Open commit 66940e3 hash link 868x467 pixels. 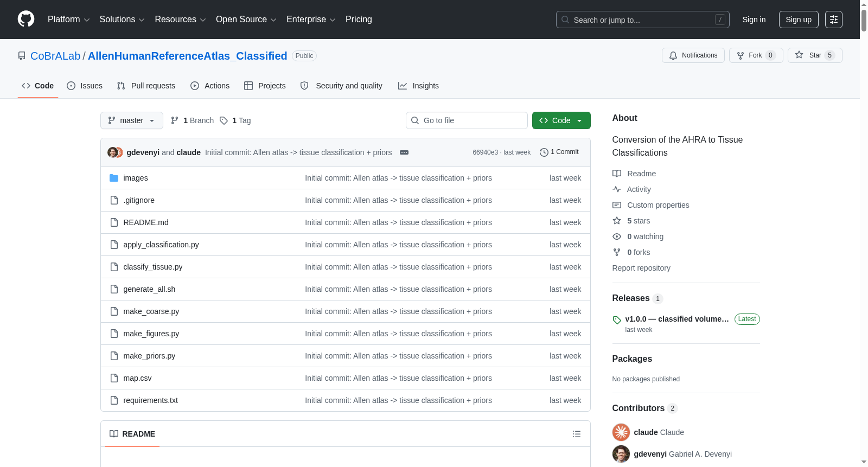[x=485, y=152]
